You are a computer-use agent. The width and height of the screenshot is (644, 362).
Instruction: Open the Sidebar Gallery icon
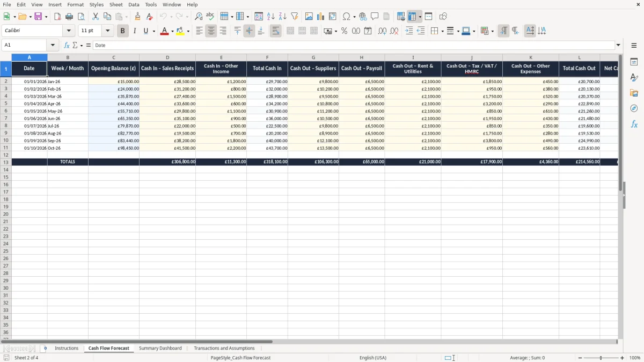(634, 93)
